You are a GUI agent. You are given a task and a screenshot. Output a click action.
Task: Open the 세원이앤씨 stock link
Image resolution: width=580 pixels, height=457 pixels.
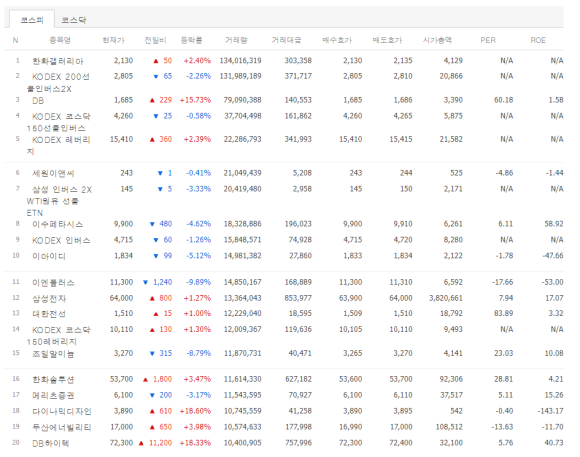point(53,173)
